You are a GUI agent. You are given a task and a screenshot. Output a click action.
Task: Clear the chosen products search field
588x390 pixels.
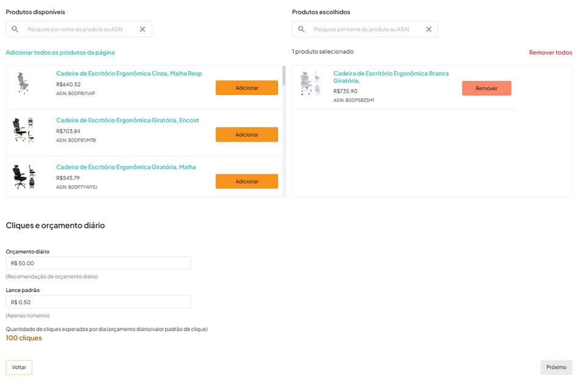(x=428, y=29)
